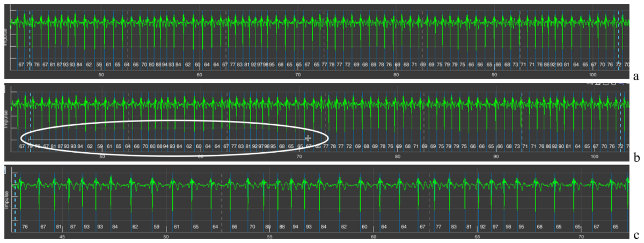644x243 pixels.
Task: Select the beat labeled 73 in panel a
Action: click(x=515, y=65)
